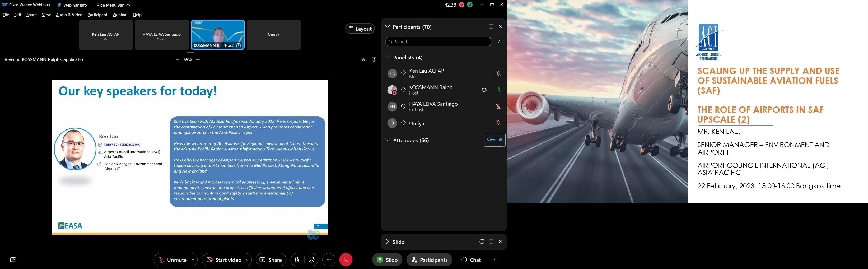Toggle the Participants panel button
The width and height of the screenshot is (868, 269).
pos(429,259)
